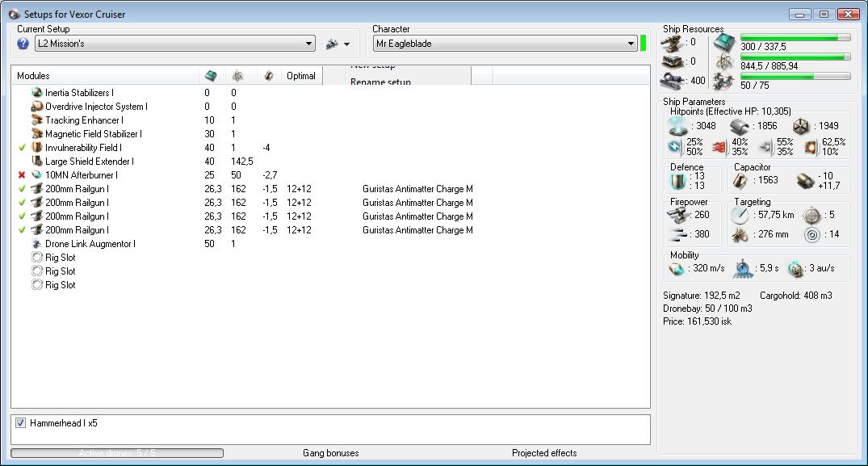The height and width of the screenshot is (466, 868).
Task: Click the Defence shield icon
Action: tap(678, 181)
